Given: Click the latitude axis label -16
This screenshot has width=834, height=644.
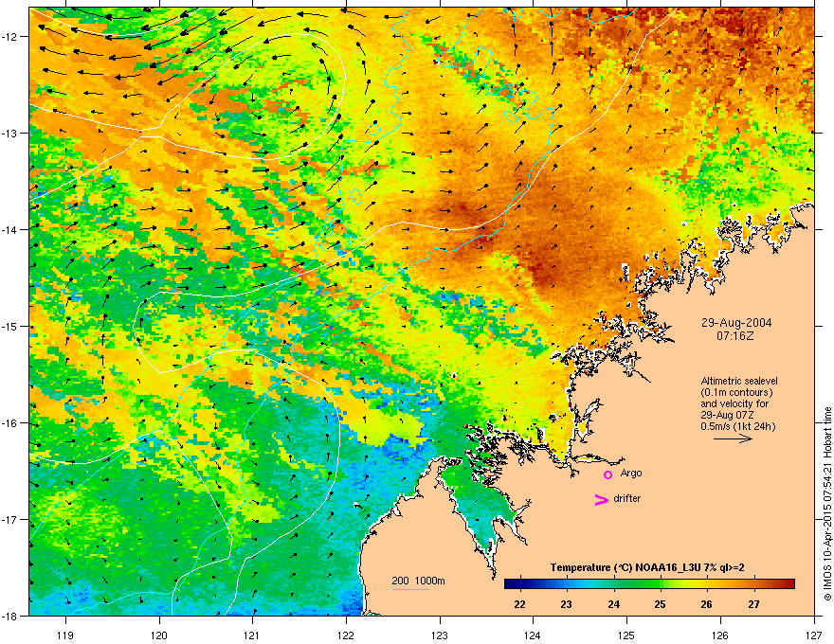Looking at the screenshot, I should [x=10, y=423].
